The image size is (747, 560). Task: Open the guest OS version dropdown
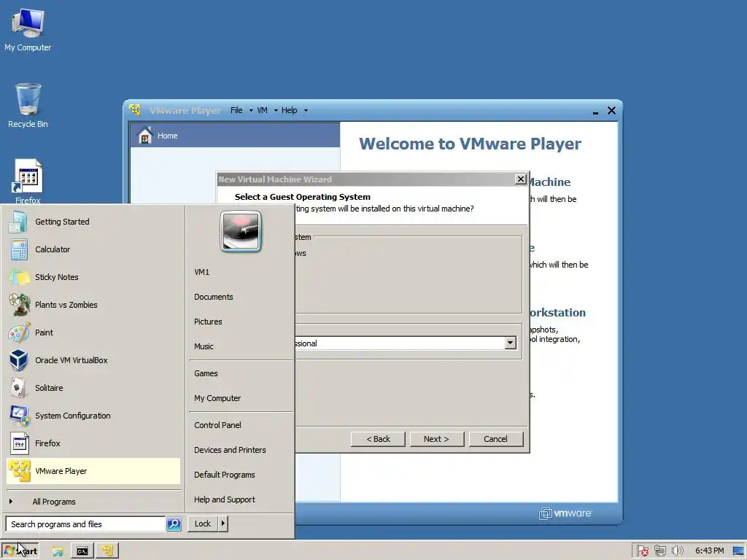[x=510, y=343]
